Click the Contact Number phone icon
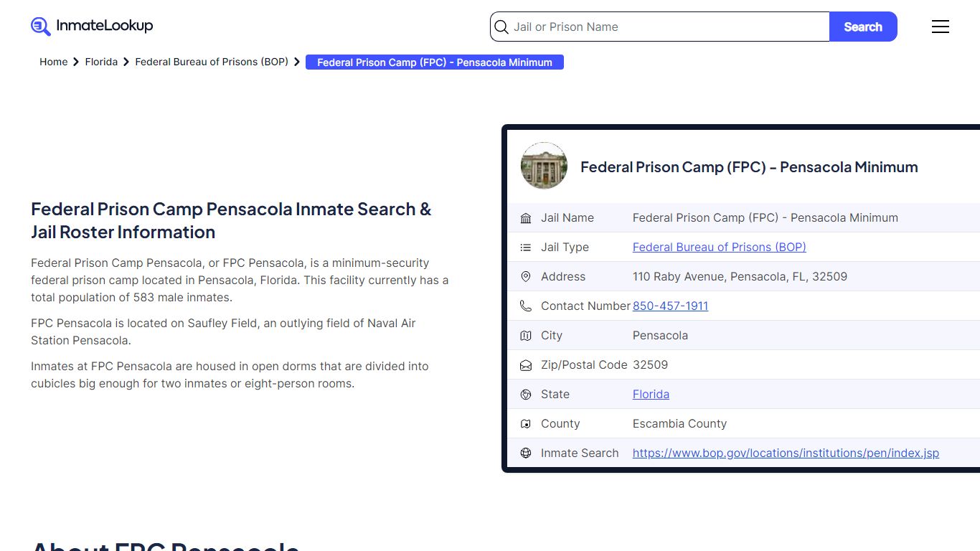Screen dimensions: 980x551 (x=526, y=306)
